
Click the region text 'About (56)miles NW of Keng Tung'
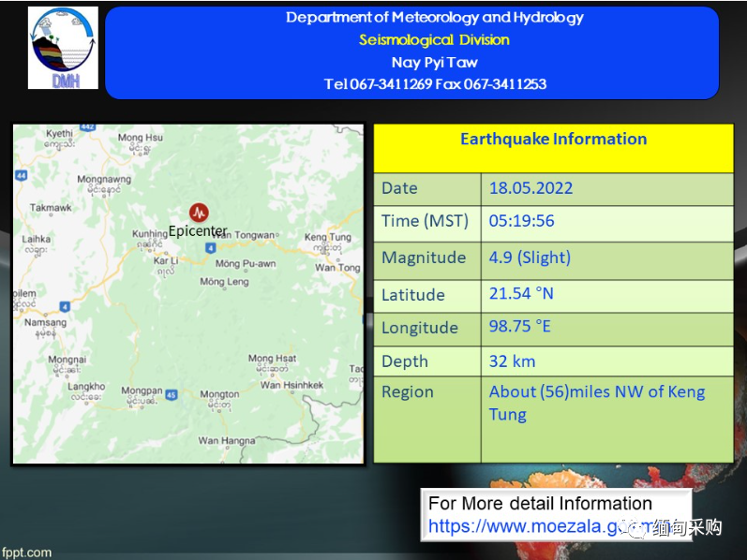[x=597, y=403]
